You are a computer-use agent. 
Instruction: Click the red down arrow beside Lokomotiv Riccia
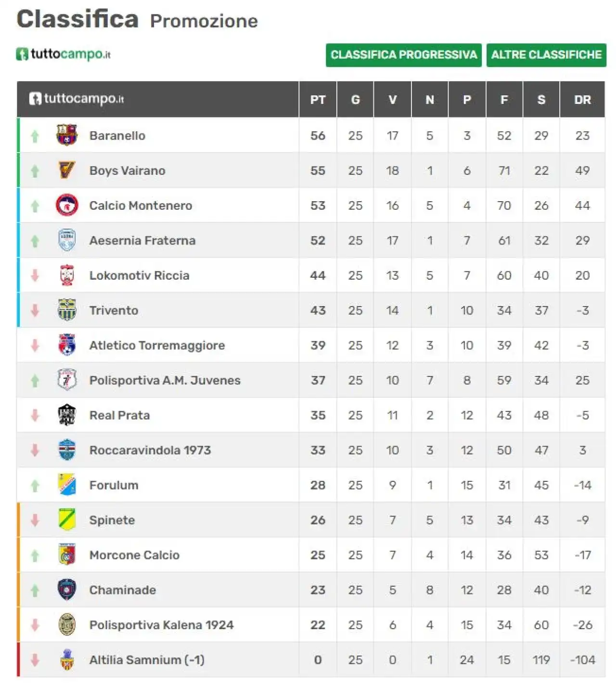35,275
